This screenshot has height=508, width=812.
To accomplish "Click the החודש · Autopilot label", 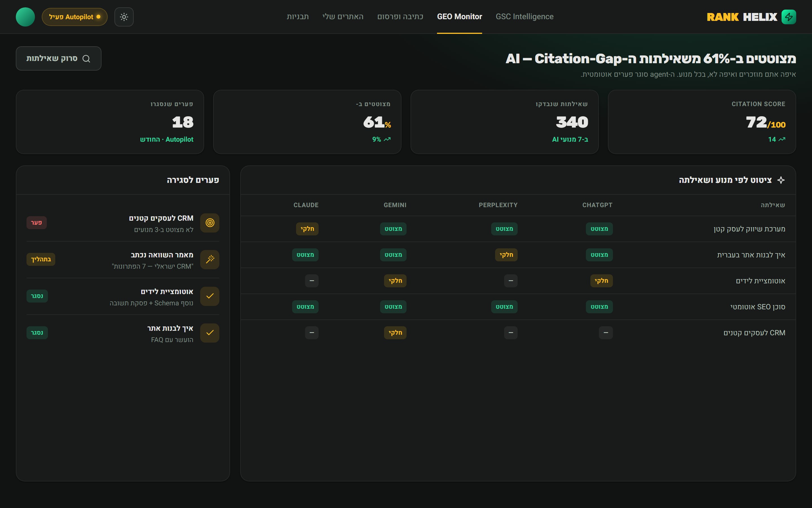I will click(x=167, y=139).
